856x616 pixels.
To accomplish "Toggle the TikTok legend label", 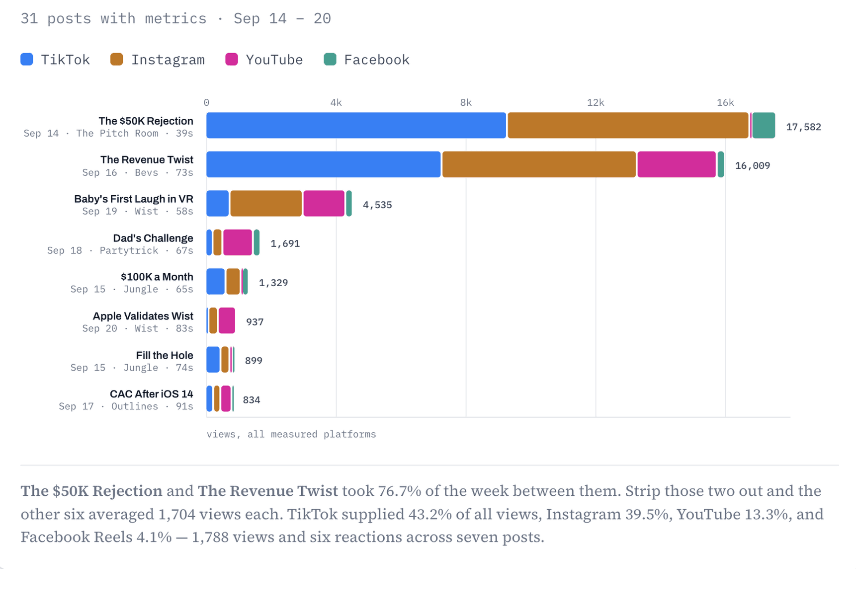I will (x=65, y=60).
